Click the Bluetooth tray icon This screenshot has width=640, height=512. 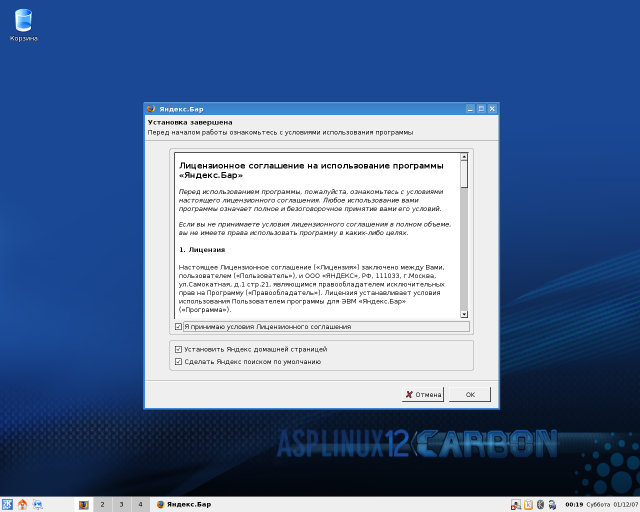tap(540, 505)
